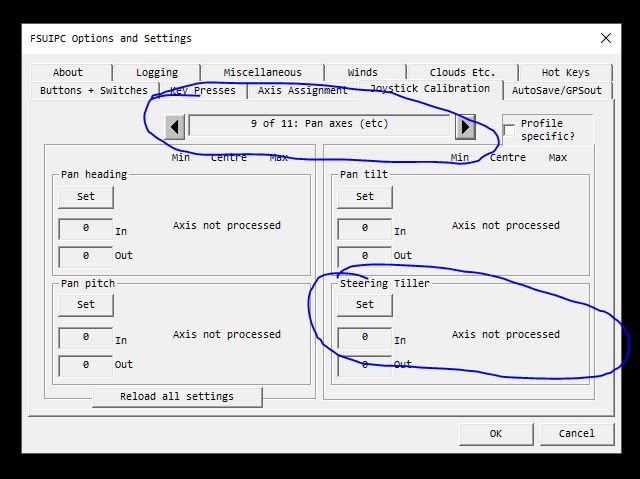Click the right column 'Max' header

click(558, 157)
